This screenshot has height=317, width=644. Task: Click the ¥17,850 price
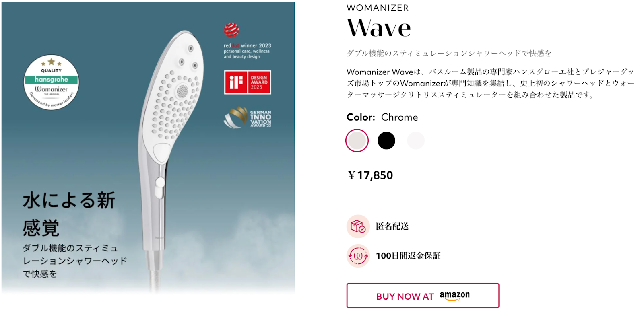click(370, 175)
